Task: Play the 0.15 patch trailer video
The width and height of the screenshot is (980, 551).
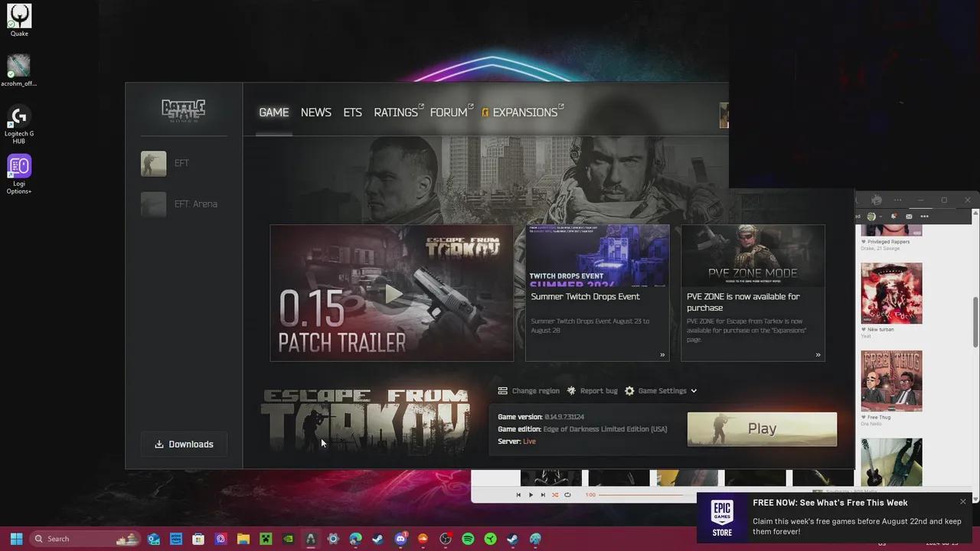Action: click(x=392, y=293)
